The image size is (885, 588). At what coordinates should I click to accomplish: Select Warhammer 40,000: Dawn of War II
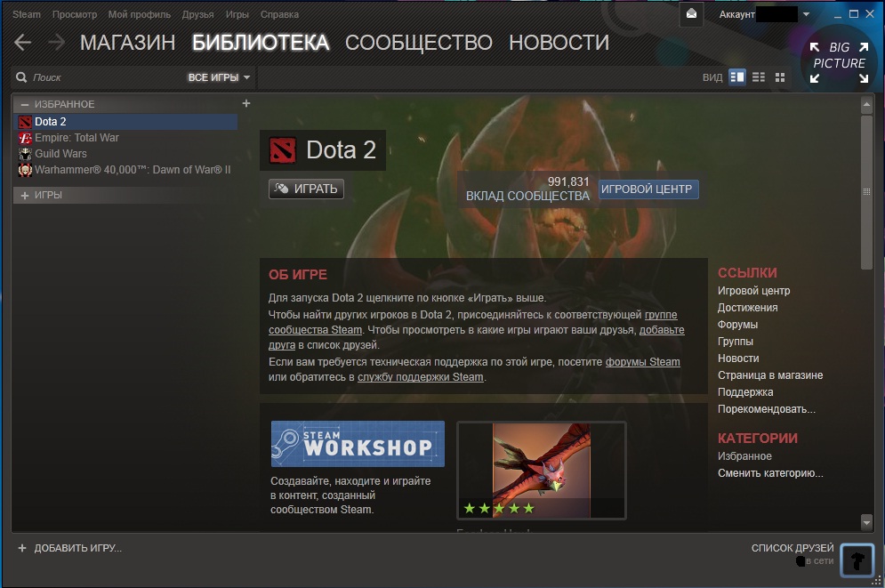click(x=125, y=169)
